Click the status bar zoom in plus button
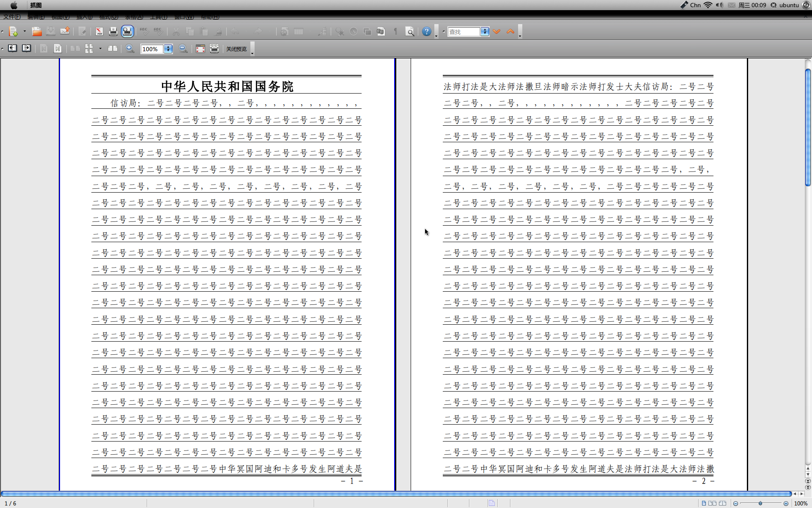 pyautogui.click(x=786, y=503)
